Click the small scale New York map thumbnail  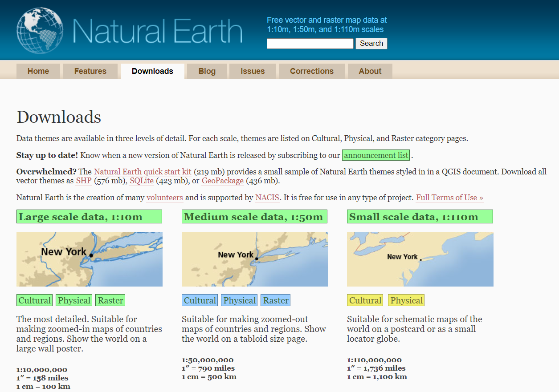(420, 259)
